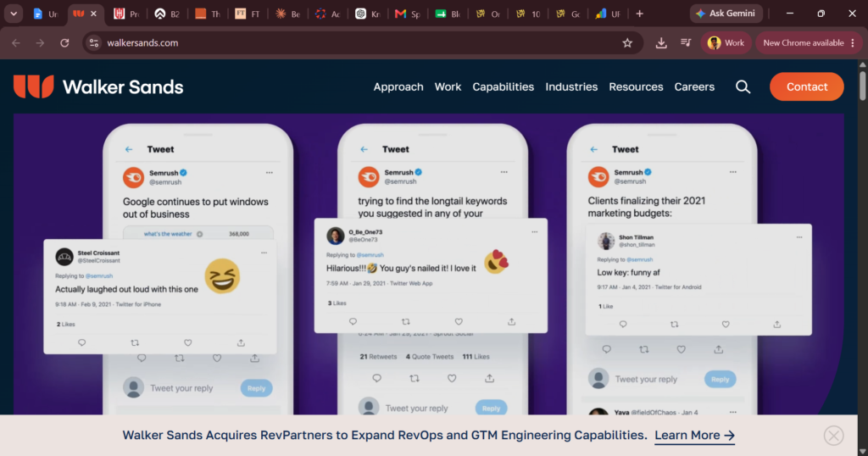Click the scrollbar up arrow
Image resolution: width=868 pixels, height=456 pixels.
[862, 64]
